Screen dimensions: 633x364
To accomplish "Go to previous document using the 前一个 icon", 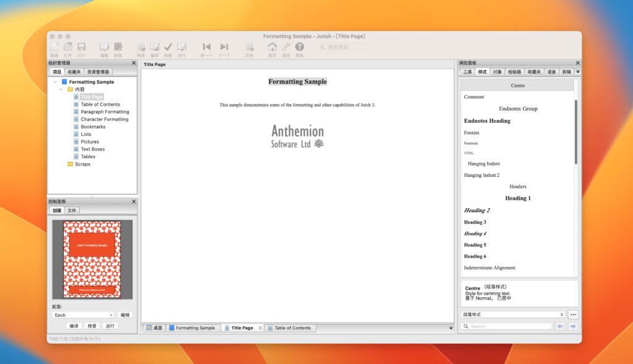I will click(x=206, y=45).
